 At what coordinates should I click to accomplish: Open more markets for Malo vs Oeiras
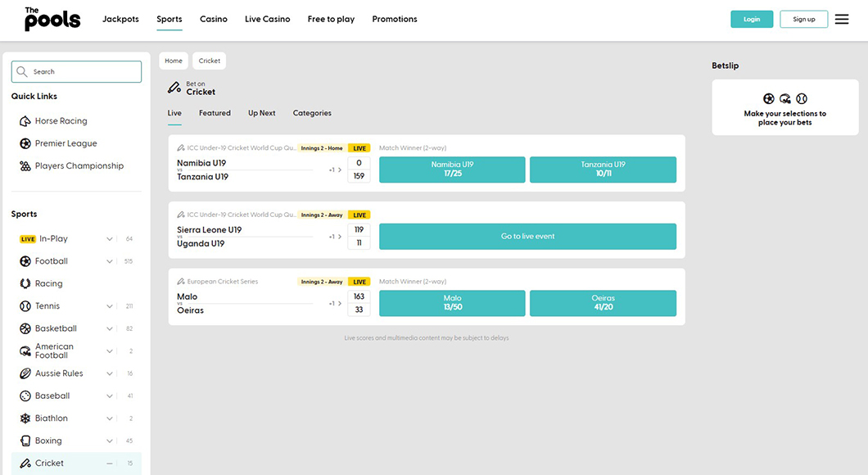coord(335,303)
